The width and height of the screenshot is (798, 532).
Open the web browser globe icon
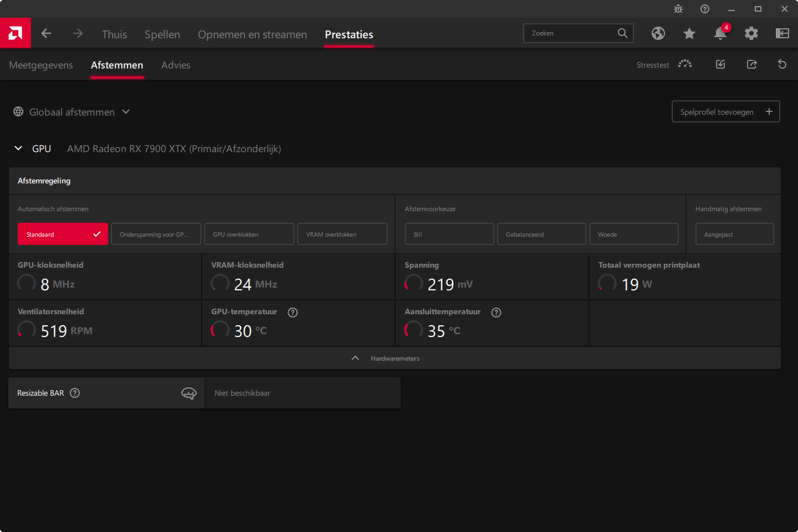658,33
